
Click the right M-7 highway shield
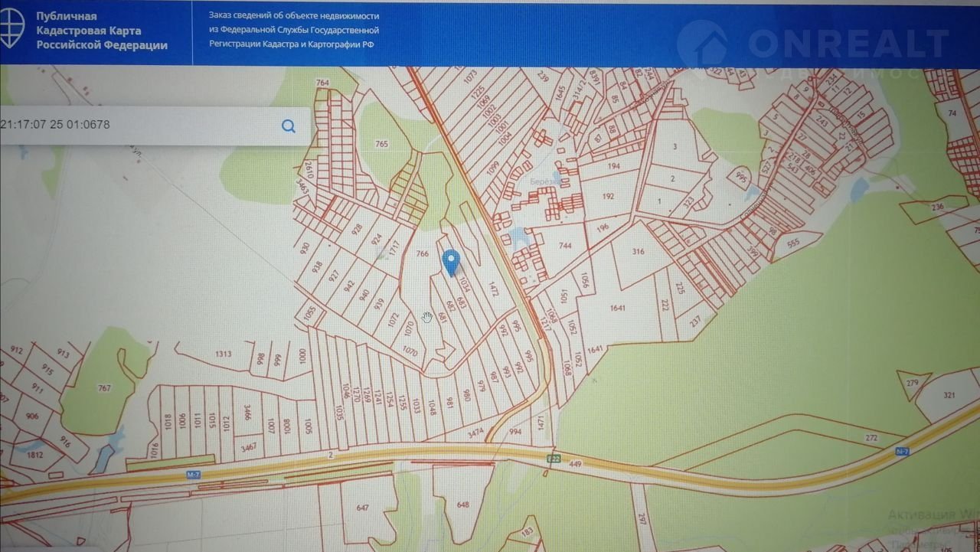(902, 452)
